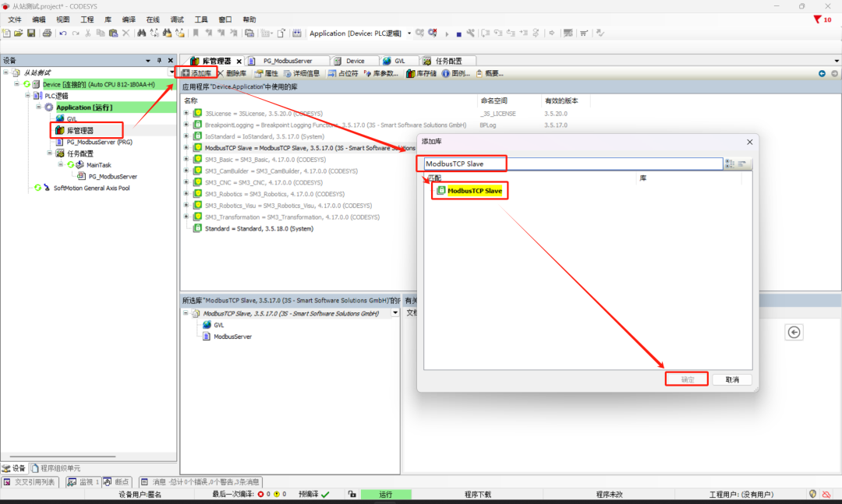This screenshot has width=842, height=504.
Task: Save project with the floppy disk icon
Action: point(31,33)
